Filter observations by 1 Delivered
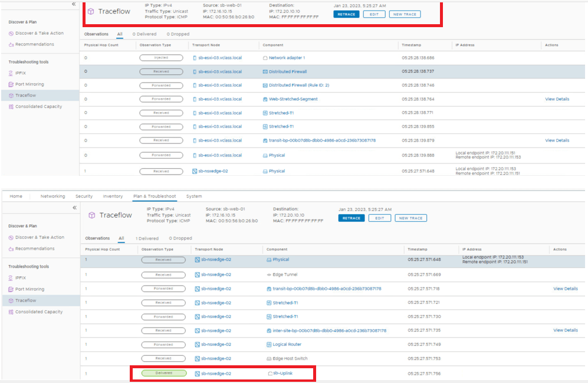The image size is (588, 383). [x=147, y=238]
